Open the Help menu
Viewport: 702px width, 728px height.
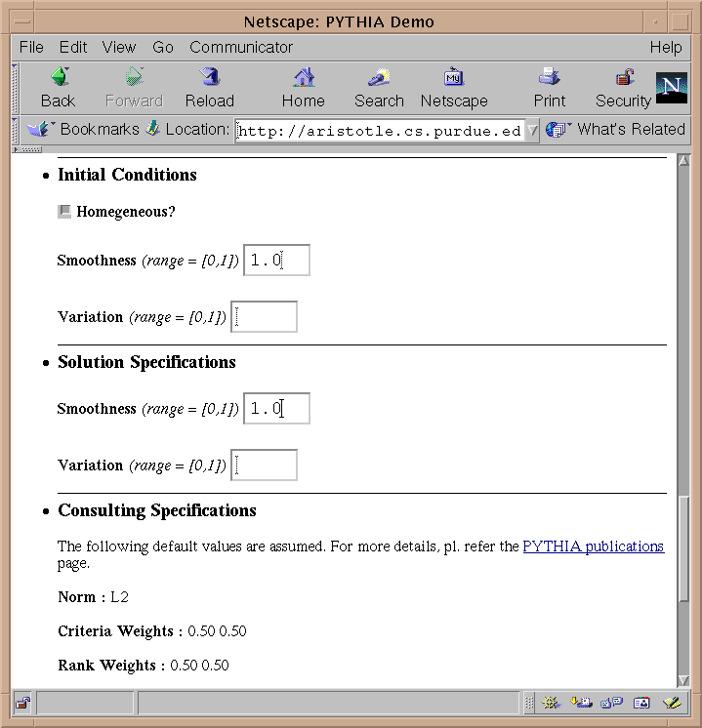(x=666, y=48)
